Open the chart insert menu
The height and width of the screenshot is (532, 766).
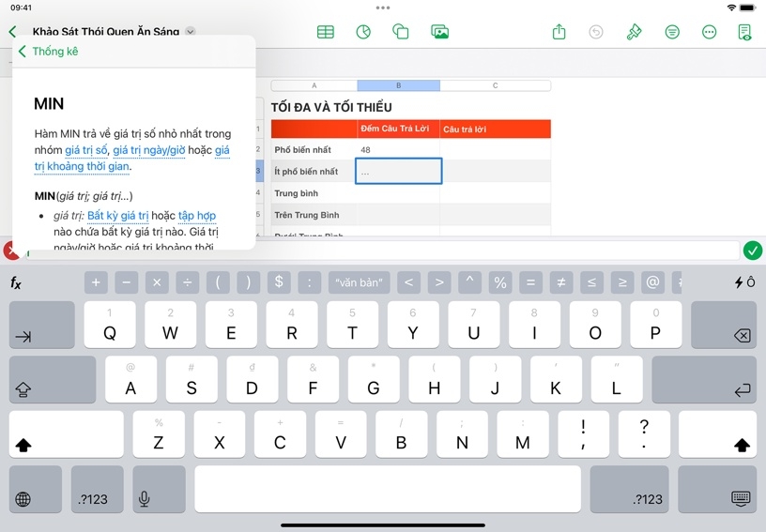363,32
